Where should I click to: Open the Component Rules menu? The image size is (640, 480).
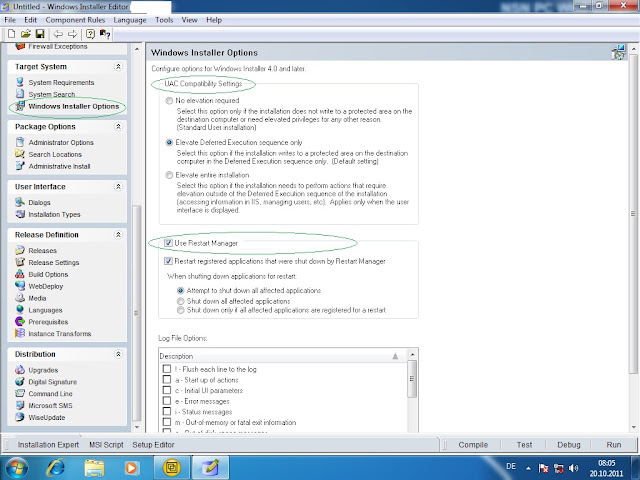pyautogui.click(x=75, y=20)
